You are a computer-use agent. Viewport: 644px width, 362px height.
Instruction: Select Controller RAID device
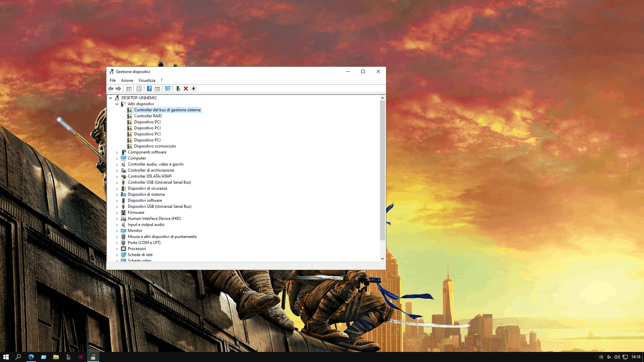pos(148,116)
